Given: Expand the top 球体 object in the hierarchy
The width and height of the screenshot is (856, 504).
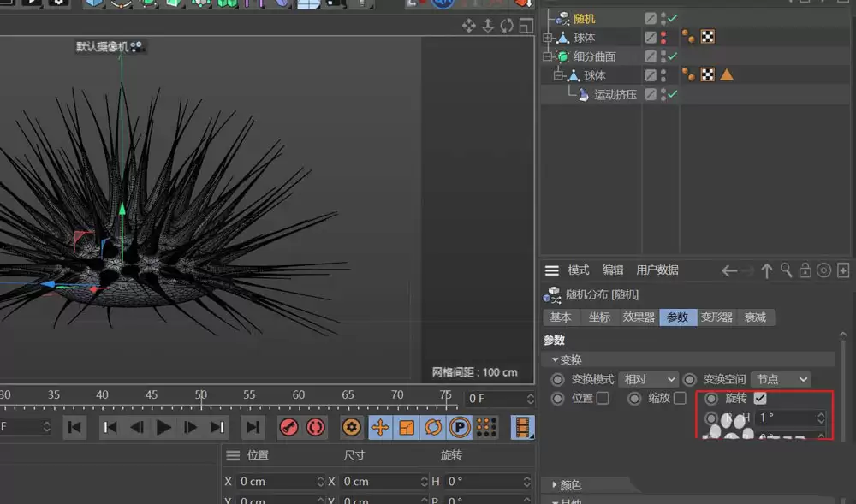Looking at the screenshot, I should click(545, 36).
